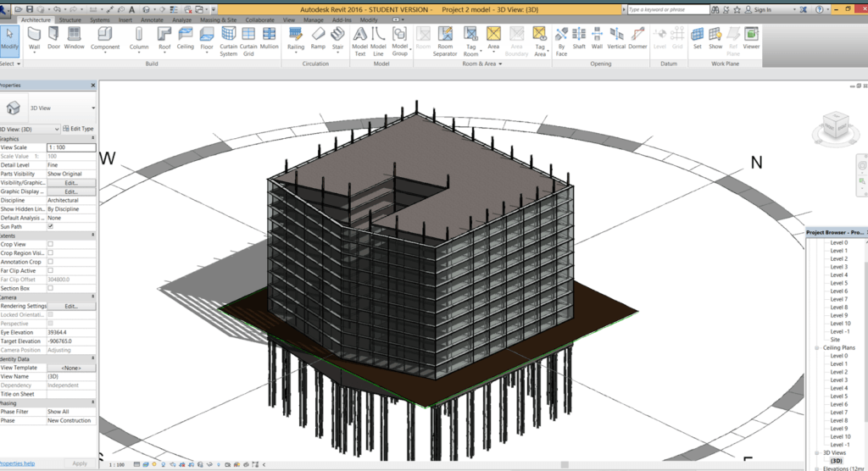
Task: Toggle the Sun Path checkbox
Action: pyautogui.click(x=50, y=226)
